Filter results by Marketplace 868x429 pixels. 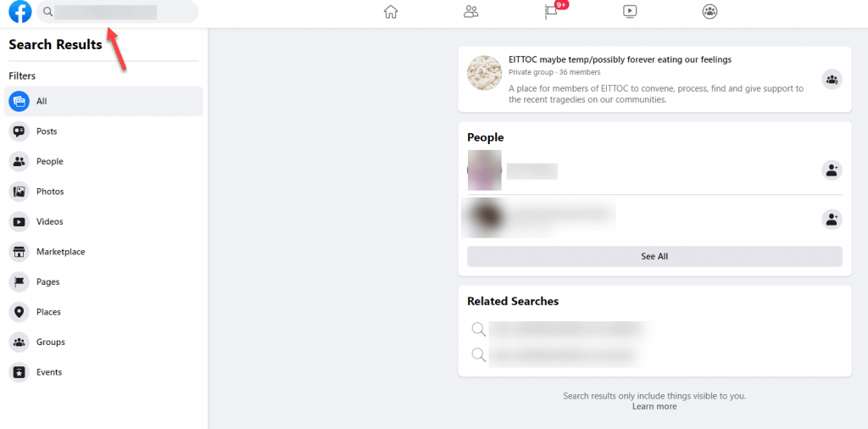click(x=103, y=252)
